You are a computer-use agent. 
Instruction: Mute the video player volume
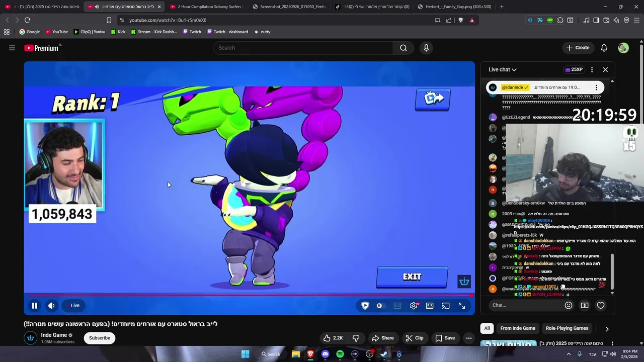pos(51,305)
